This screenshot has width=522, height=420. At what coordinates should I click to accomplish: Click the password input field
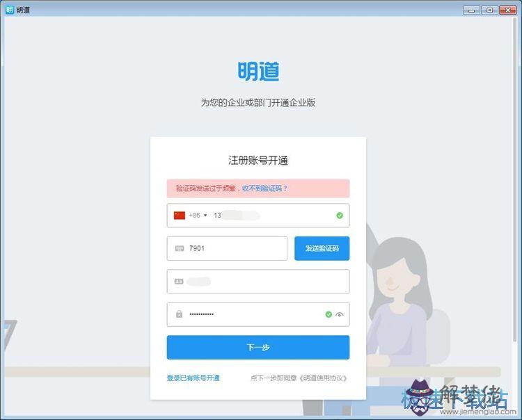click(x=258, y=314)
